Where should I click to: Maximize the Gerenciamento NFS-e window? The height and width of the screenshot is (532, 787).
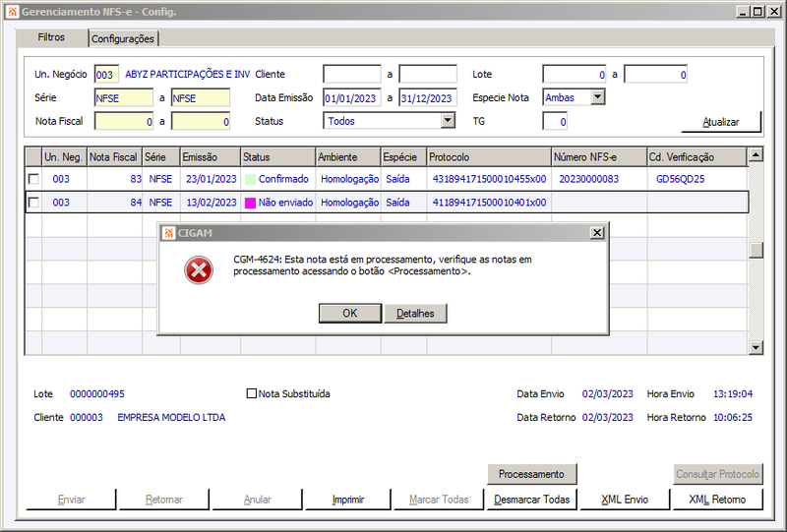758,11
